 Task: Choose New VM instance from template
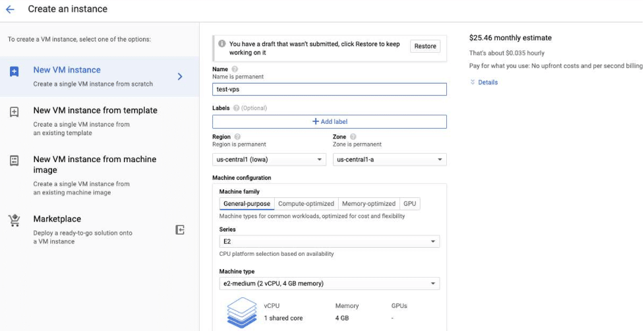pyautogui.click(x=100, y=121)
